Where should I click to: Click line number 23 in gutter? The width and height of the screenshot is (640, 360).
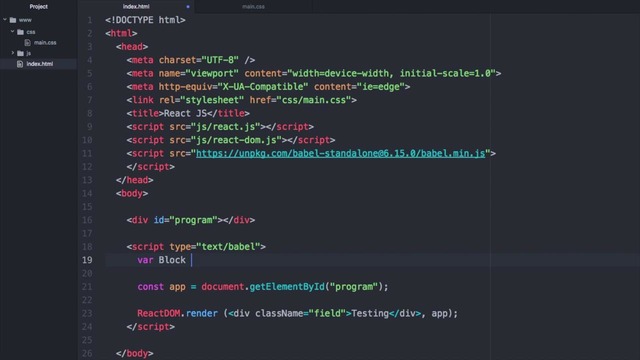pos(87,313)
